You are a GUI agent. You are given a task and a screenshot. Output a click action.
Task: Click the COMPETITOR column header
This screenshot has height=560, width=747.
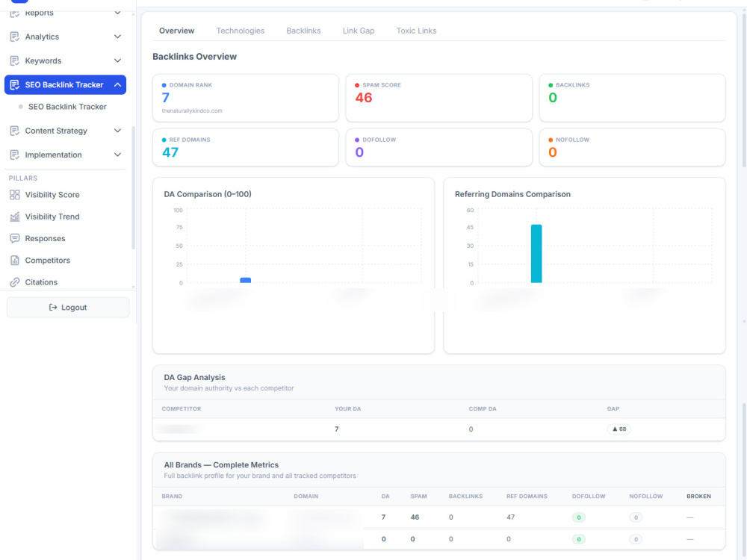coord(182,409)
